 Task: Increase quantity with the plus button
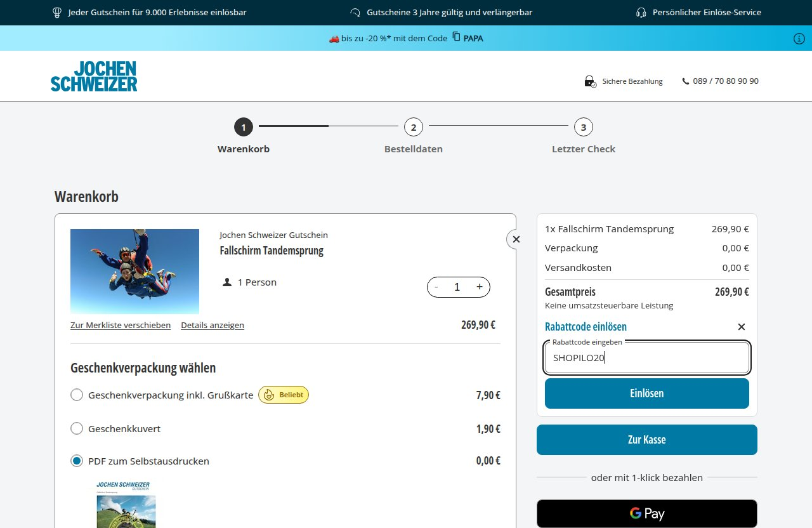480,287
